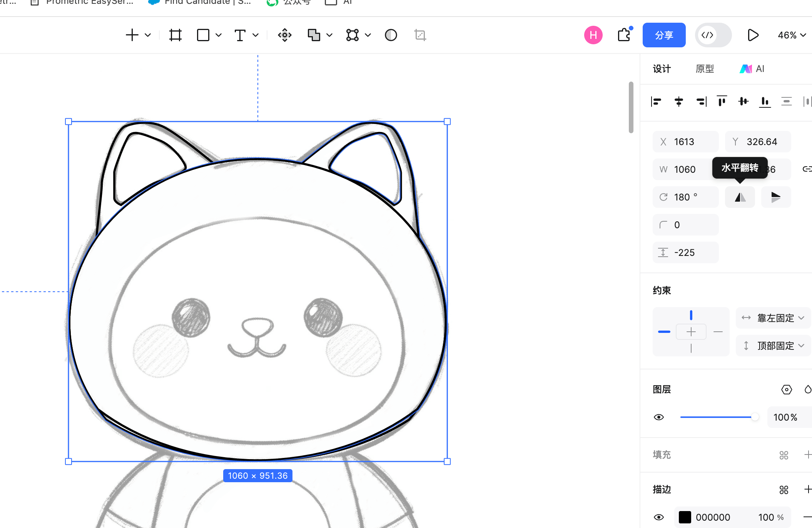The image size is (812, 528).
Task: Flip the selection vertically
Action: click(776, 197)
